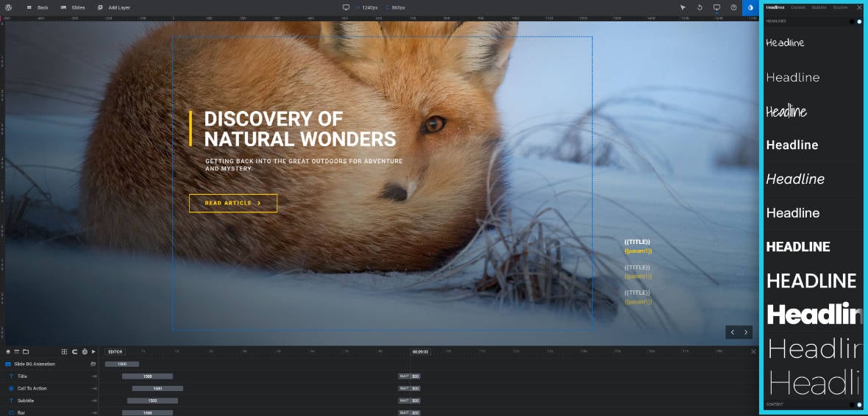
Task: Select the Subtitle layer row
Action: point(50,401)
